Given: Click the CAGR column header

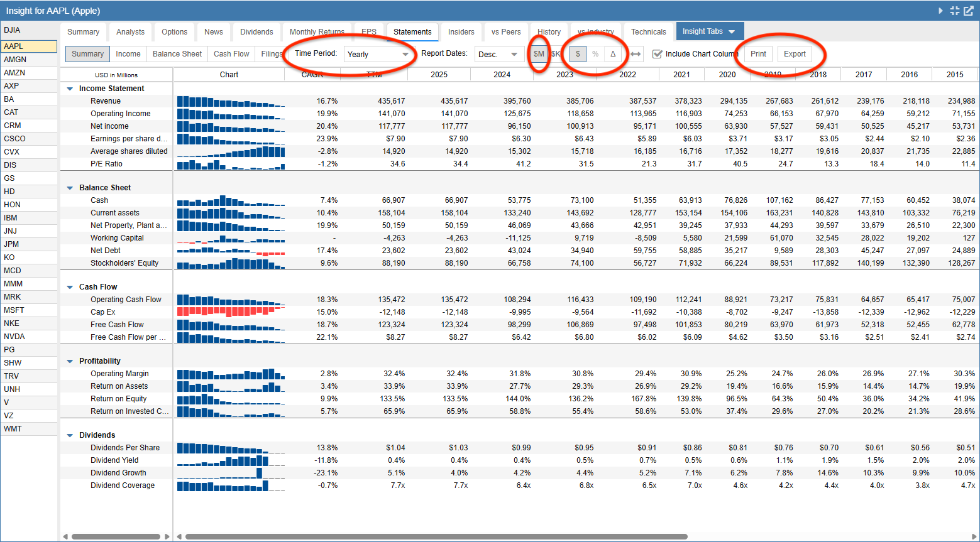Looking at the screenshot, I should (312, 75).
